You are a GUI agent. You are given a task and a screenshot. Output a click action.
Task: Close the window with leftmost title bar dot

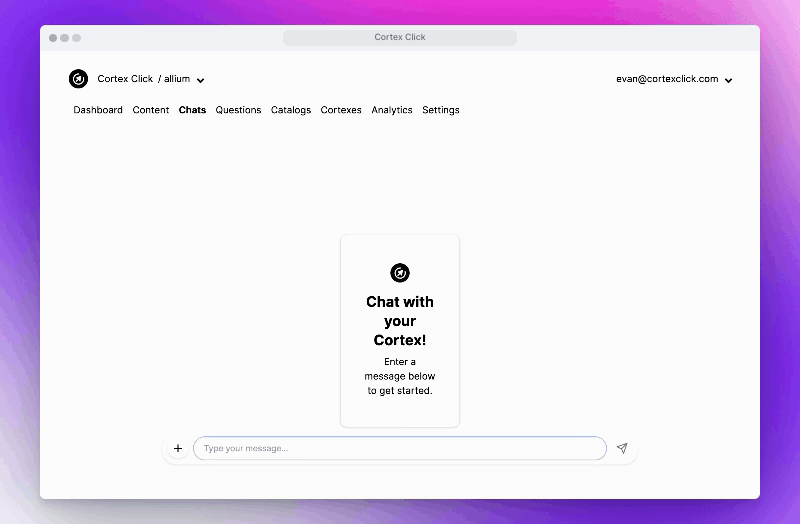[x=53, y=38]
